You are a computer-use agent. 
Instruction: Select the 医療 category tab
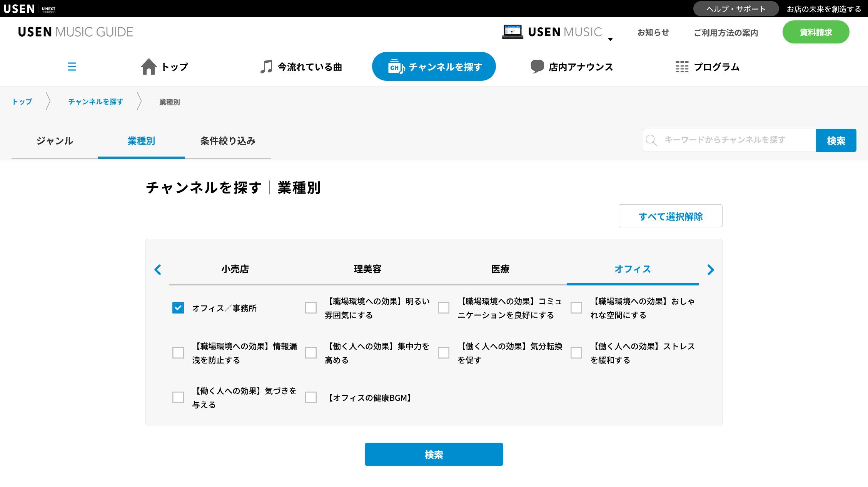point(500,269)
